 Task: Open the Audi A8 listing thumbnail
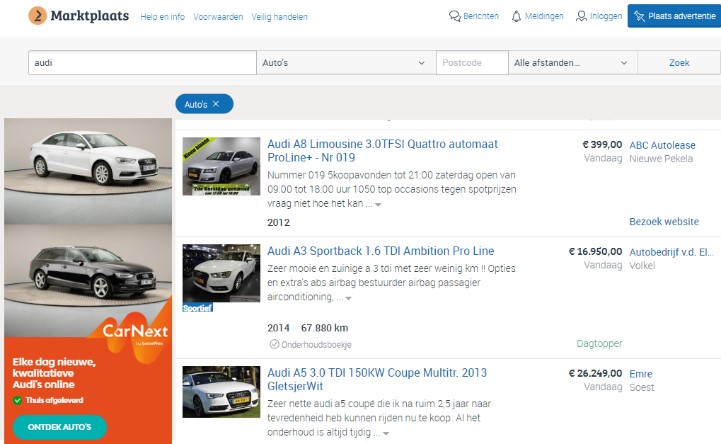pyautogui.click(x=221, y=166)
